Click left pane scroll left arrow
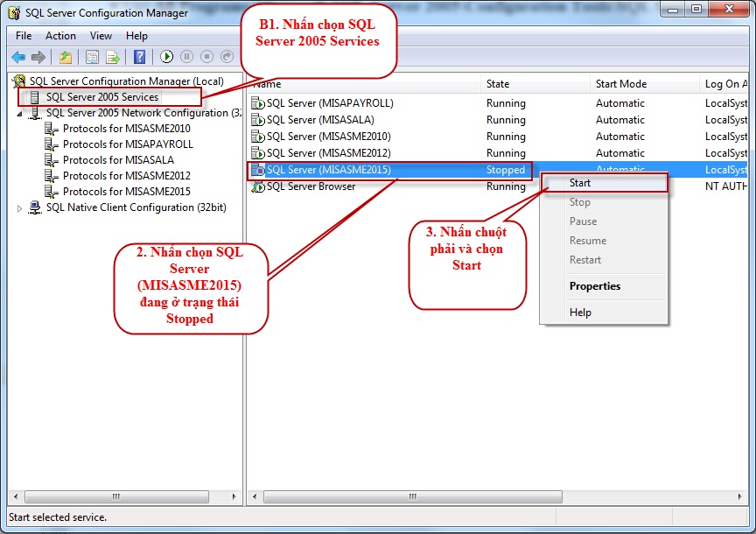The width and height of the screenshot is (756, 534). (16, 496)
